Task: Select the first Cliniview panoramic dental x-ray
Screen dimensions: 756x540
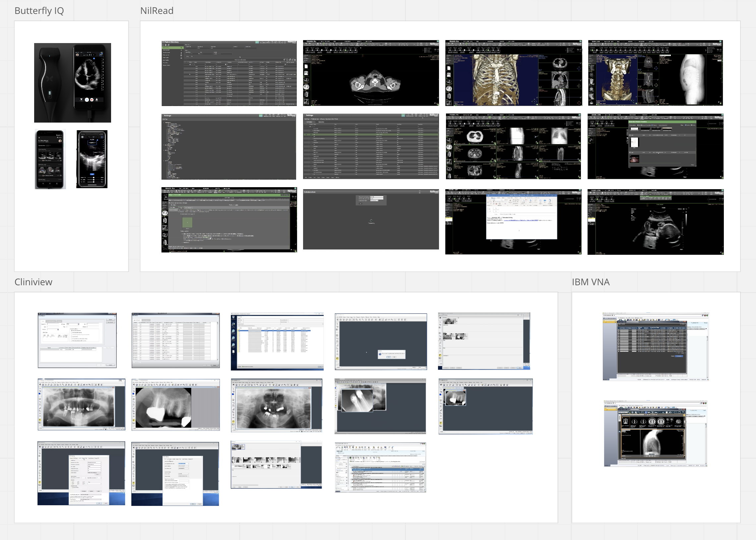Action: point(81,404)
